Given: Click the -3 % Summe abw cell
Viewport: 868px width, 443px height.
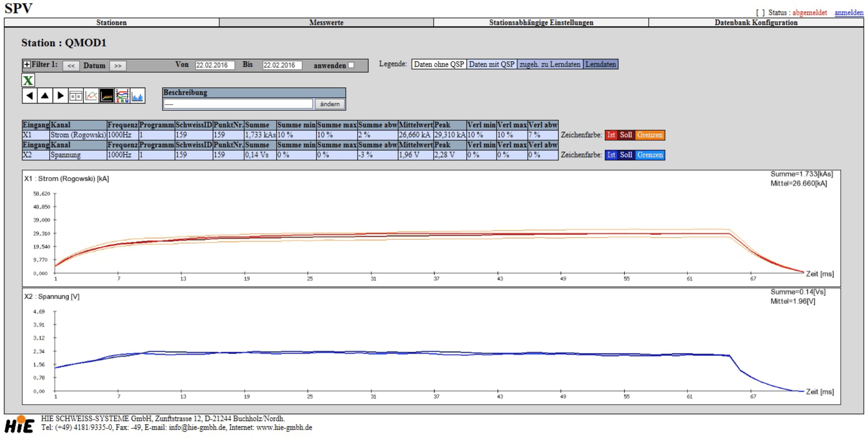Looking at the screenshot, I should [x=377, y=155].
